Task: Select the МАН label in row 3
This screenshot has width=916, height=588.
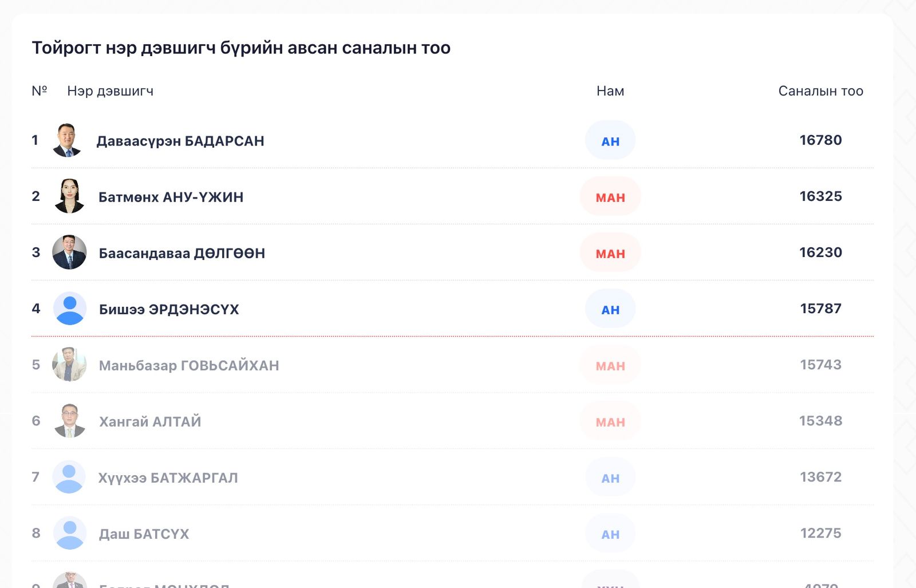Action: [610, 252]
